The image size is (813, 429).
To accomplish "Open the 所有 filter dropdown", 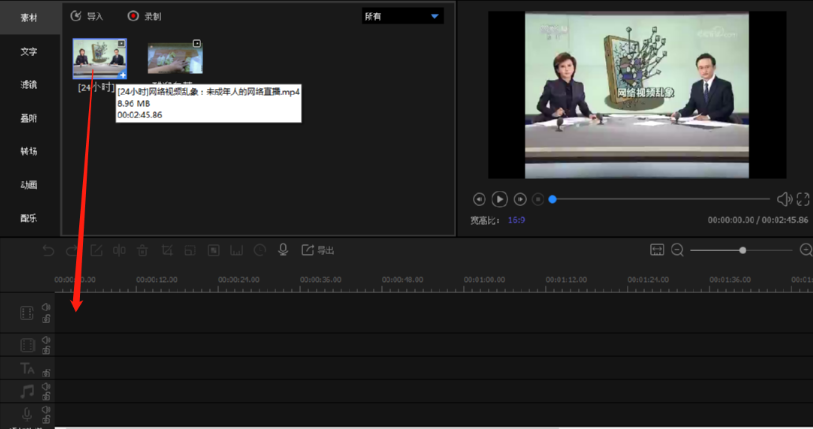I will coord(402,16).
